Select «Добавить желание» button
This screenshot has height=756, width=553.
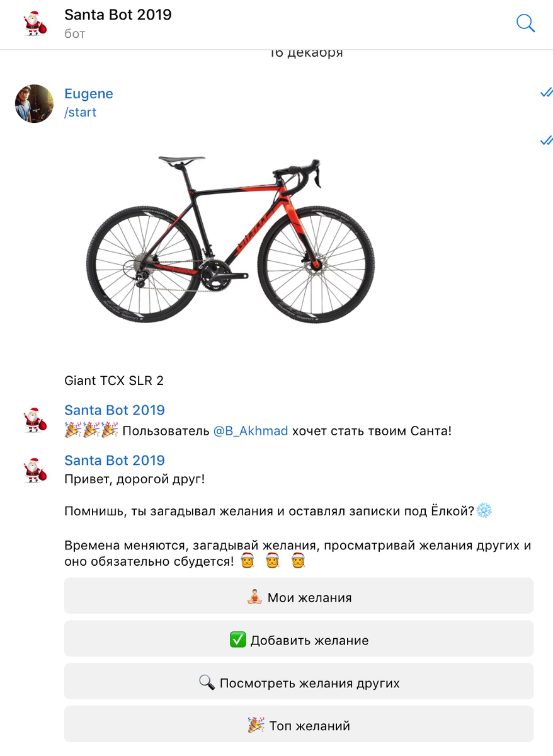[x=299, y=638]
